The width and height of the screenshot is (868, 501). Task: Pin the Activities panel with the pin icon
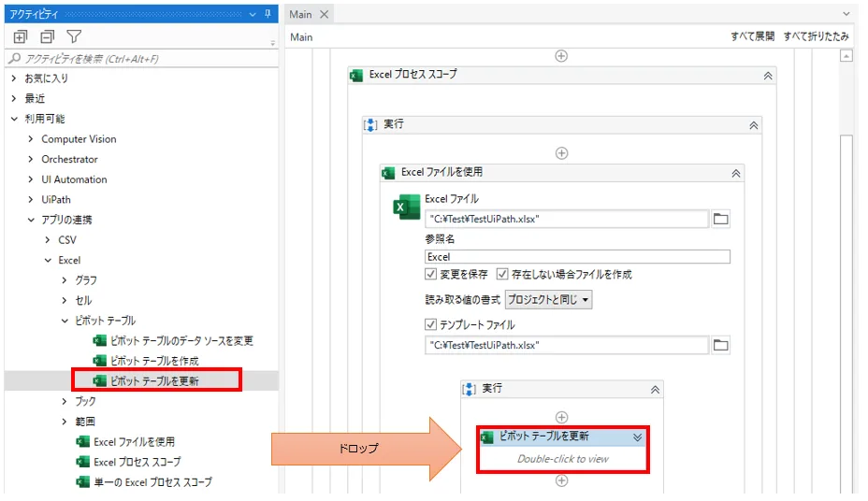click(268, 14)
